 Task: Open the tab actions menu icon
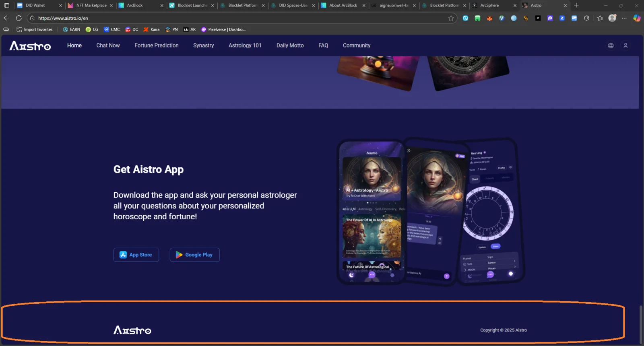tap(6, 5)
